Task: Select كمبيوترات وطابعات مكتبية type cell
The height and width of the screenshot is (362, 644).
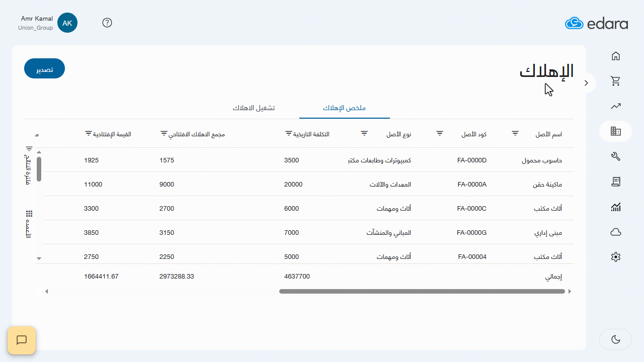Action: [379, 160]
